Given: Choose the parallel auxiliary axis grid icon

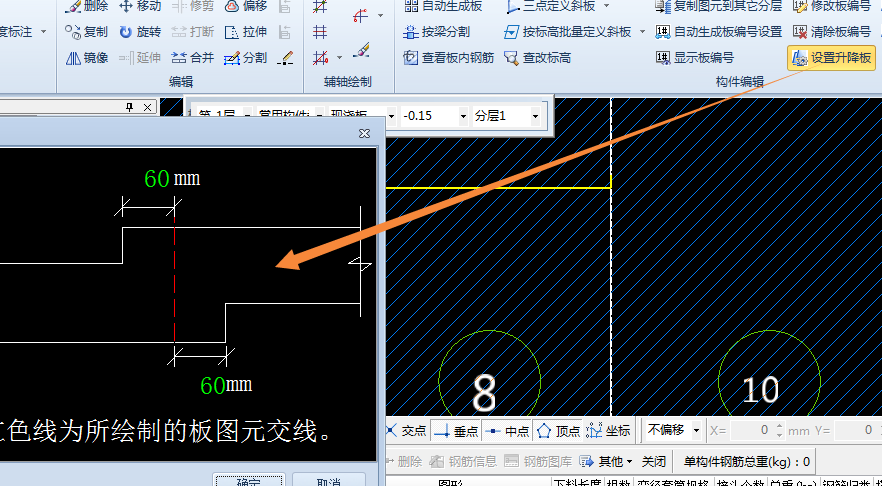Looking at the screenshot, I should tap(320, 32).
